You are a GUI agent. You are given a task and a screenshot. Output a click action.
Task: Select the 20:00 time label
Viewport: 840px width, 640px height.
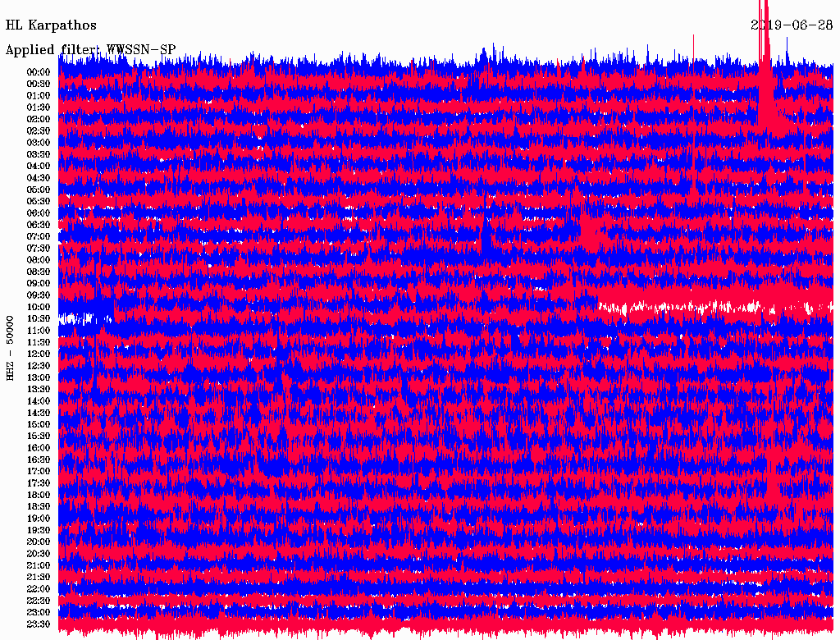pyautogui.click(x=39, y=542)
